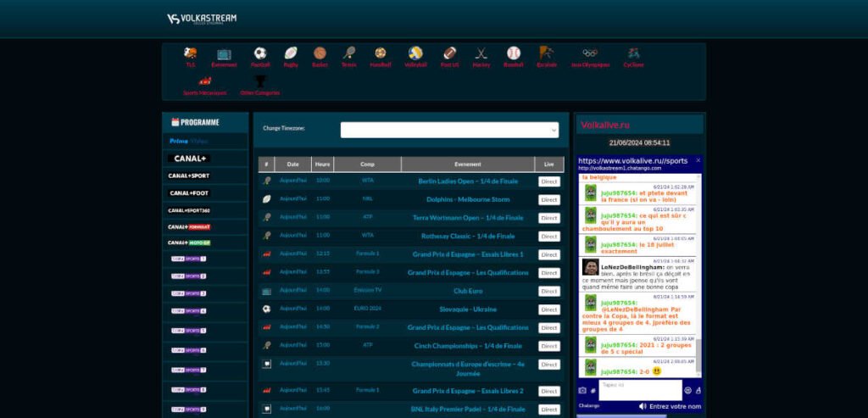Open Berlin Ladies Open event link
This screenshot has width=868, height=418.
[467, 181]
